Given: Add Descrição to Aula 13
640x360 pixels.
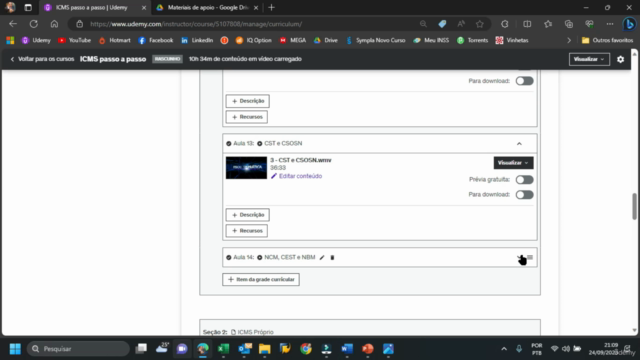Looking at the screenshot, I should coord(248,215).
